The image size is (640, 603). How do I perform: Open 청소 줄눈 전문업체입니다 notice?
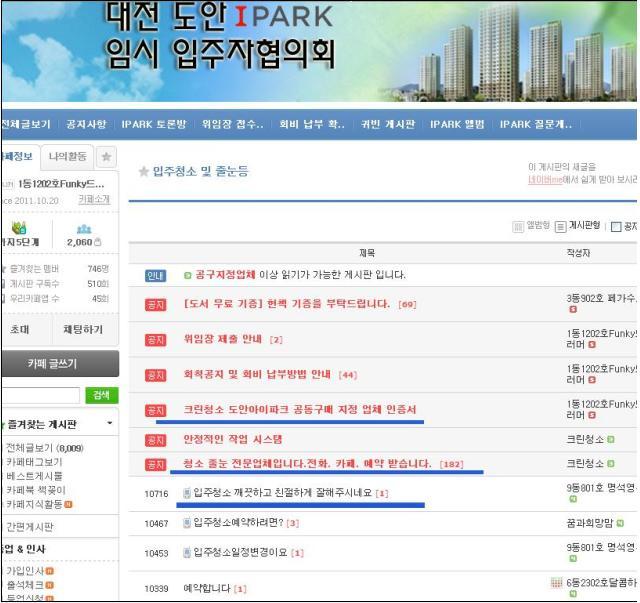point(307,463)
